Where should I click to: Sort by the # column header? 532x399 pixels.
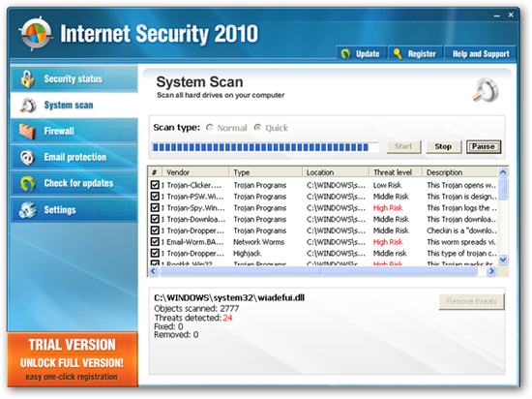pos(156,172)
